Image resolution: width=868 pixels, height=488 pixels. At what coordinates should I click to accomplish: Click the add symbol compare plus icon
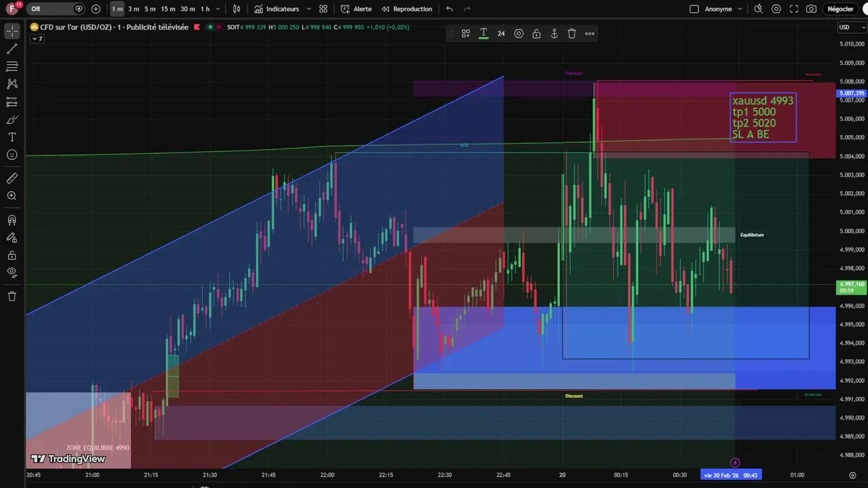[96, 9]
